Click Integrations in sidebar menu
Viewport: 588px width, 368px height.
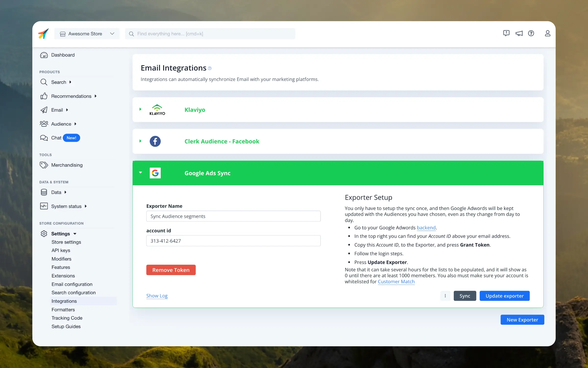tap(64, 301)
